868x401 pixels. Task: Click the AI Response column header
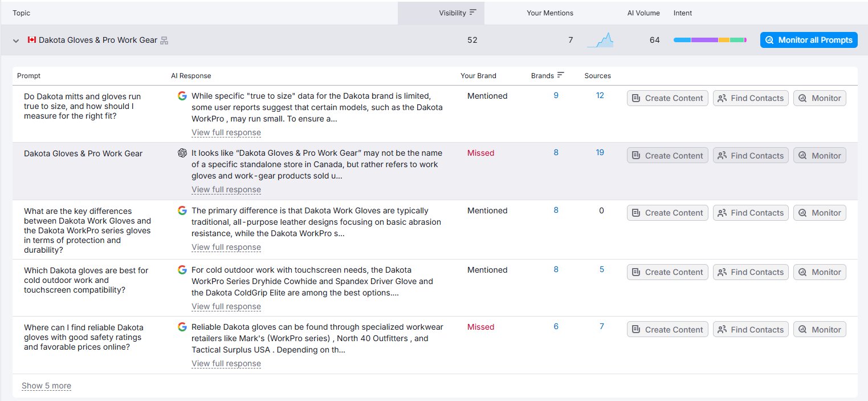coord(191,75)
